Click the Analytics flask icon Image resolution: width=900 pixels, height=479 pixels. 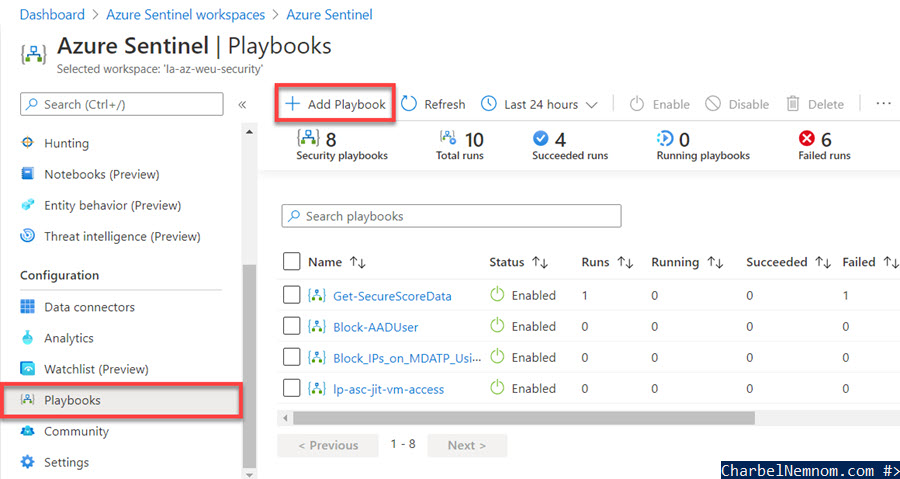click(28, 338)
